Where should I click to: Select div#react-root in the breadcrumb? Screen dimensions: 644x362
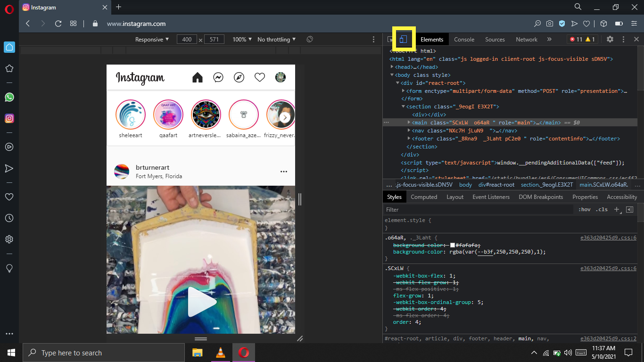(x=496, y=185)
